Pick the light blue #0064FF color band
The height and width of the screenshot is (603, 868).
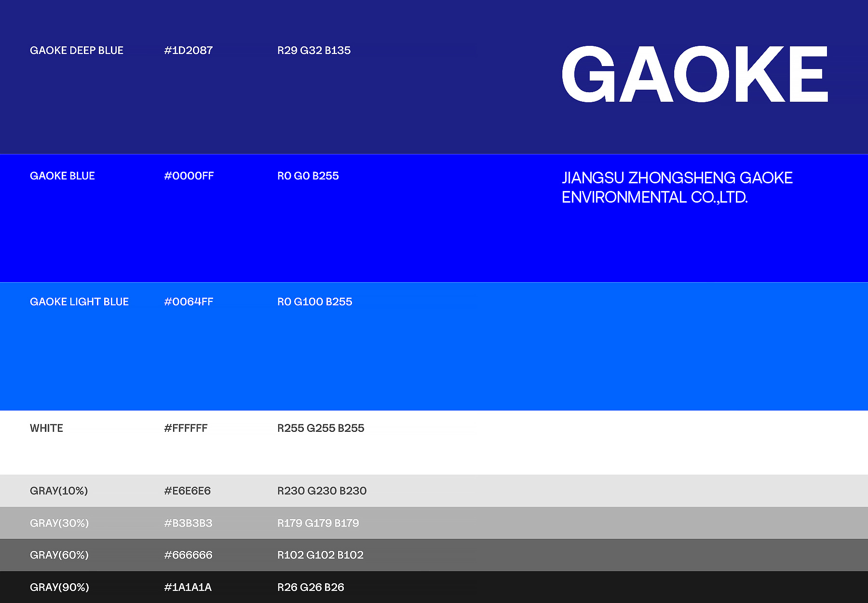click(434, 346)
